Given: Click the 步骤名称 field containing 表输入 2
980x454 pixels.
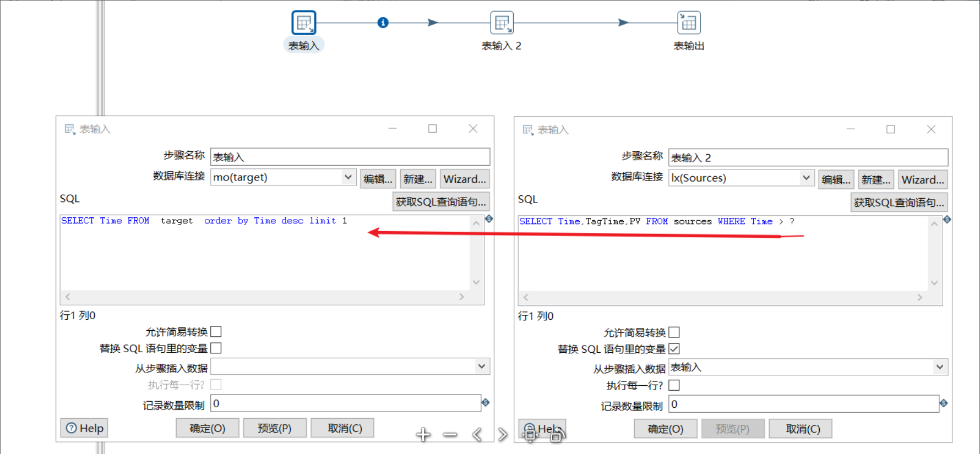Looking at the screenshot, I should click(x=808, y=157).
